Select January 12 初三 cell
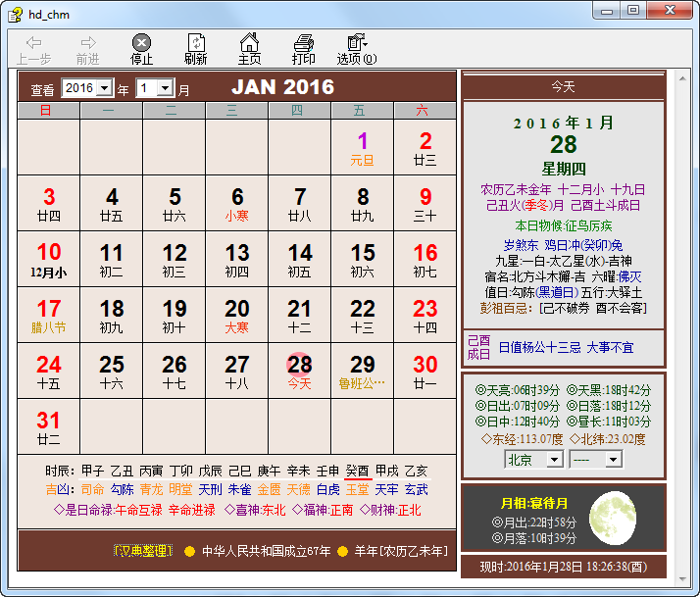Screen dimensions: 700x597 click(x=175, y=260)
